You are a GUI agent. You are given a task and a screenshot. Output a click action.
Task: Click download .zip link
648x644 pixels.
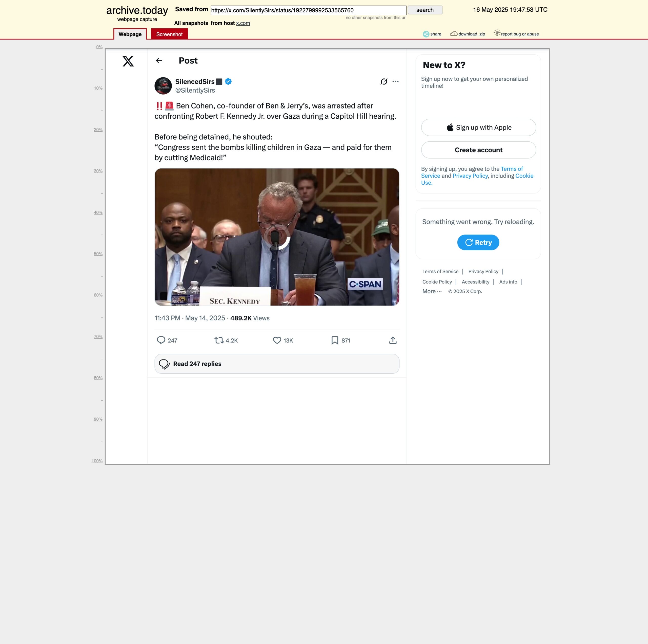472,34
